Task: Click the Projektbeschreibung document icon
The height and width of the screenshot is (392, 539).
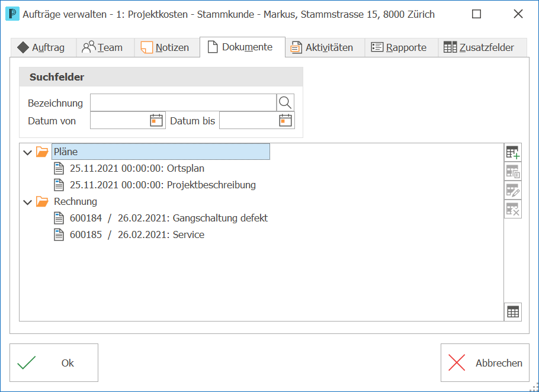Action: (59, 185)
